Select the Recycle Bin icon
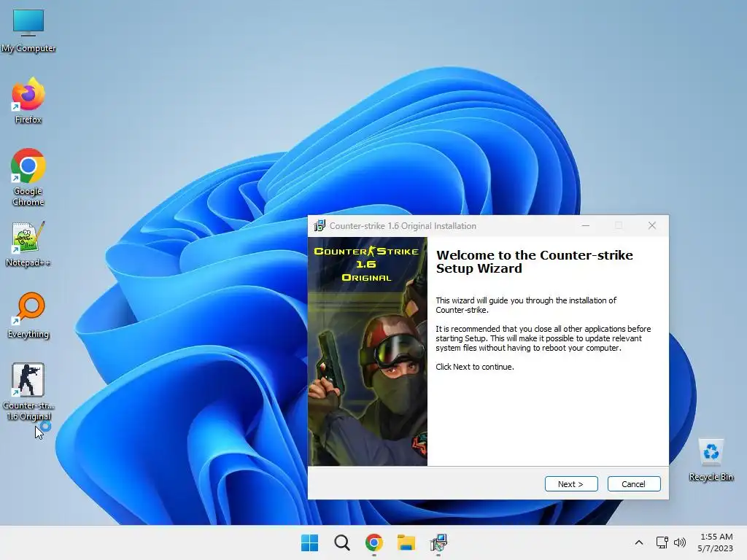 point(711,460)
